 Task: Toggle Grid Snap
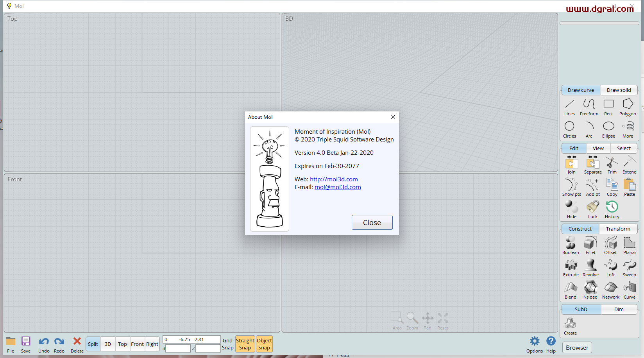click(x=228, y=344)
